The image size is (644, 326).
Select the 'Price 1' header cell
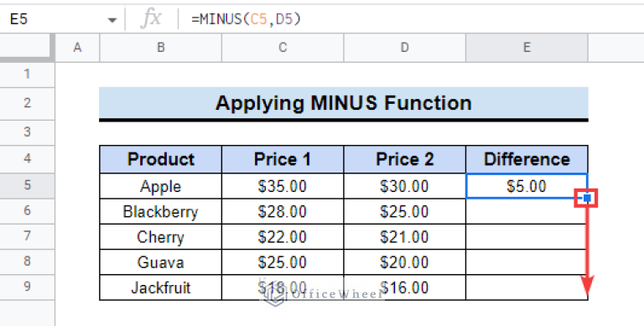point(283,159)
